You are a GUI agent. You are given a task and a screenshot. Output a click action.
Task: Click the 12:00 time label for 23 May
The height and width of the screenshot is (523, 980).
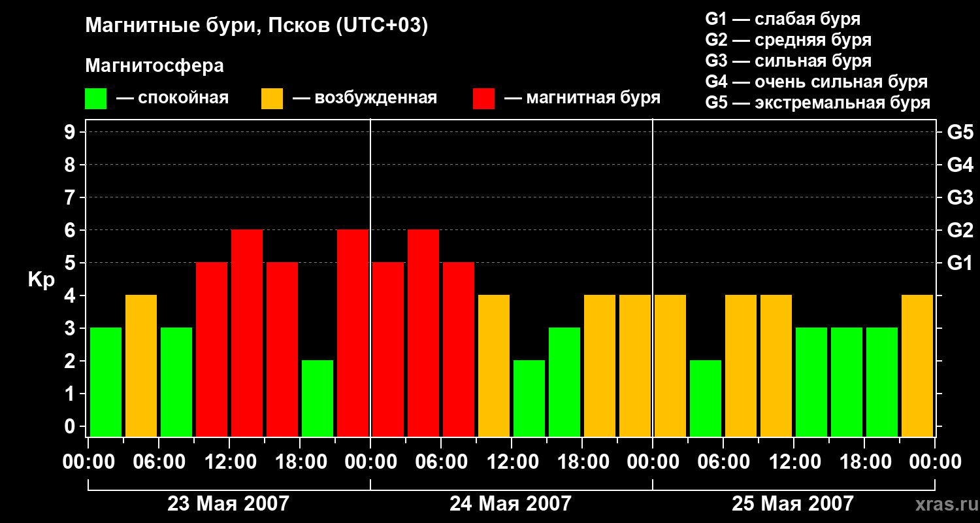coord(229,462)
